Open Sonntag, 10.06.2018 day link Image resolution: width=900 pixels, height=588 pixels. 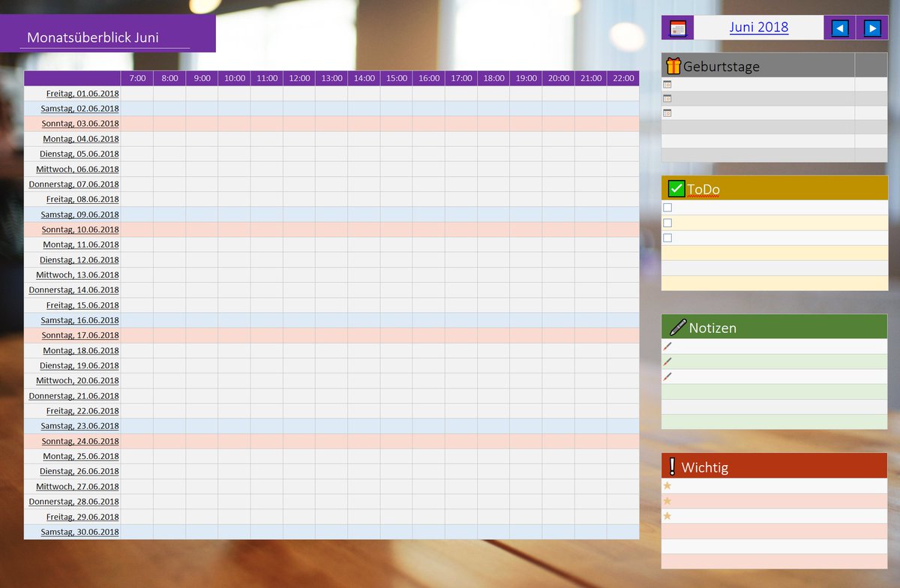click(80, 229)
